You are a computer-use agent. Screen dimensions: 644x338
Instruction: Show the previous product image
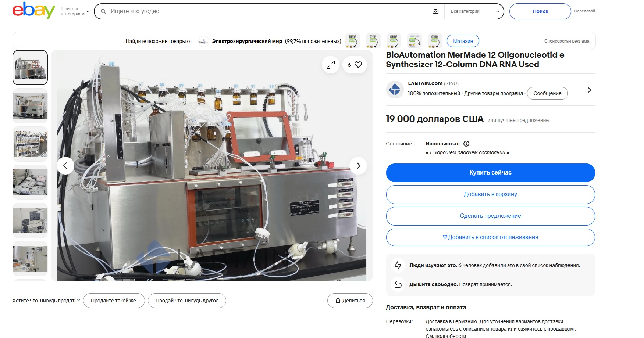click(x=65, y=166)
